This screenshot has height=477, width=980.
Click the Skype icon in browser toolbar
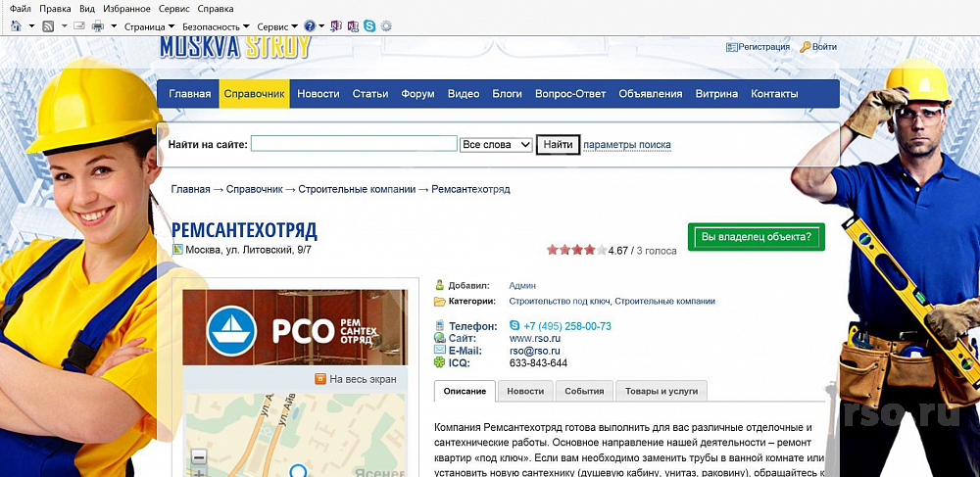[x=369, y=26]
